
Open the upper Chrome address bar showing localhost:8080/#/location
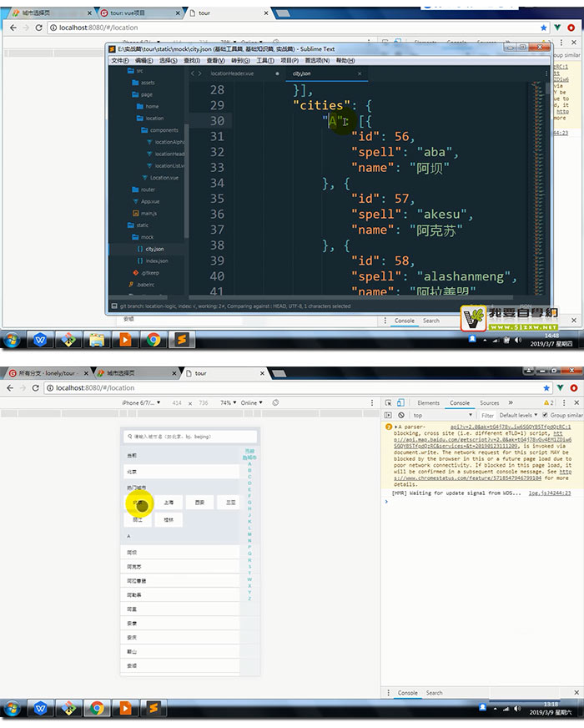tap(297, 28)
